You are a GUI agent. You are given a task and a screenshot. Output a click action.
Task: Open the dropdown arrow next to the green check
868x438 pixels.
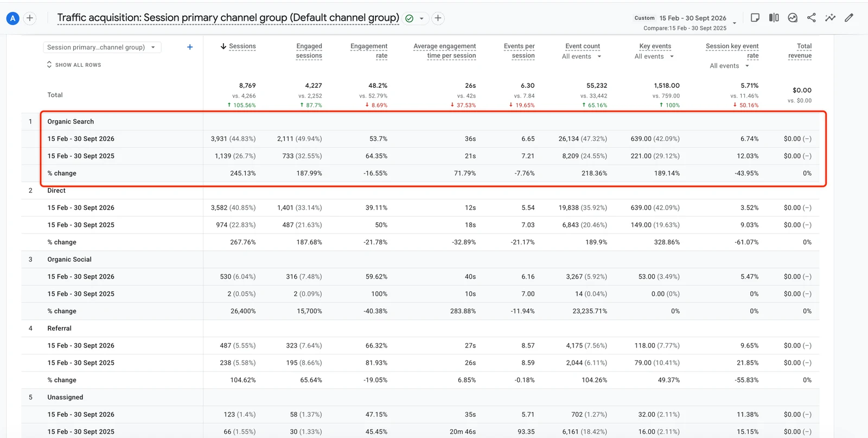(x=422, y=18)
